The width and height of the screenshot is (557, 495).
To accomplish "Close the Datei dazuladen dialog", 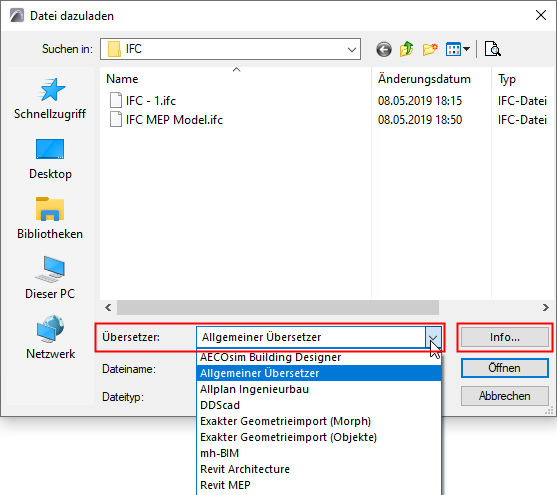I will tap(541, 15).
